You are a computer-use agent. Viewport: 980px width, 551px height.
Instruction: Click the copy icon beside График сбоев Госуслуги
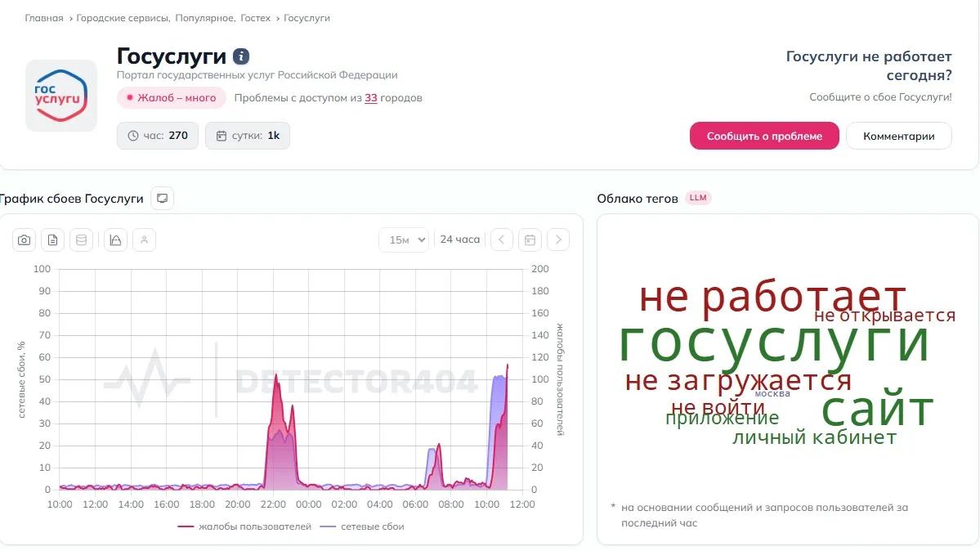coord(161,198)
